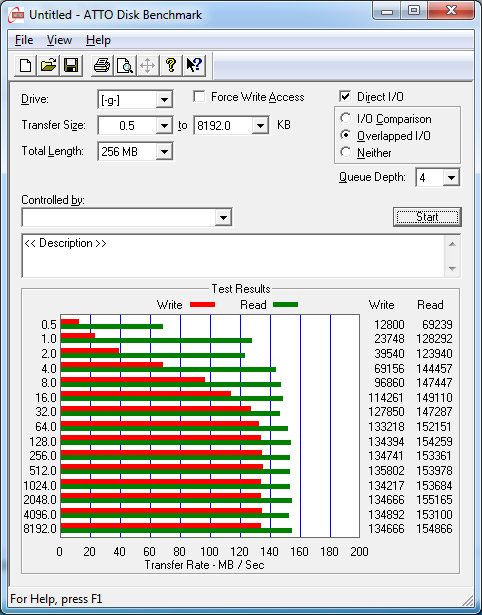Viewport: 482px width, 615px height.
Task: Start the benchmark test
Action: [427, 217]
